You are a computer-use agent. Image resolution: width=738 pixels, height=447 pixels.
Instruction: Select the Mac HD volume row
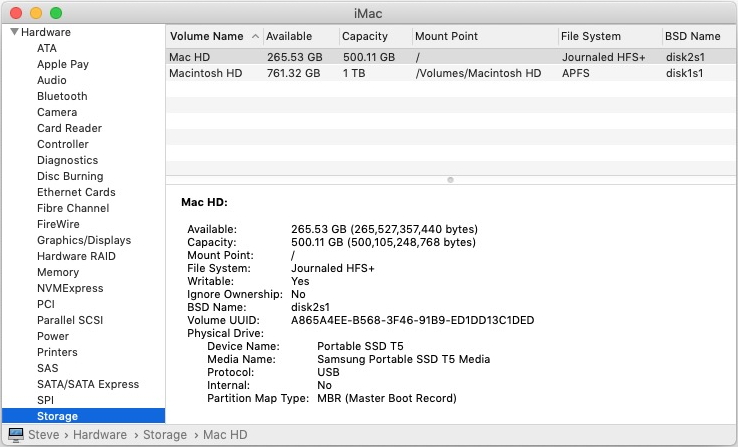450,57
